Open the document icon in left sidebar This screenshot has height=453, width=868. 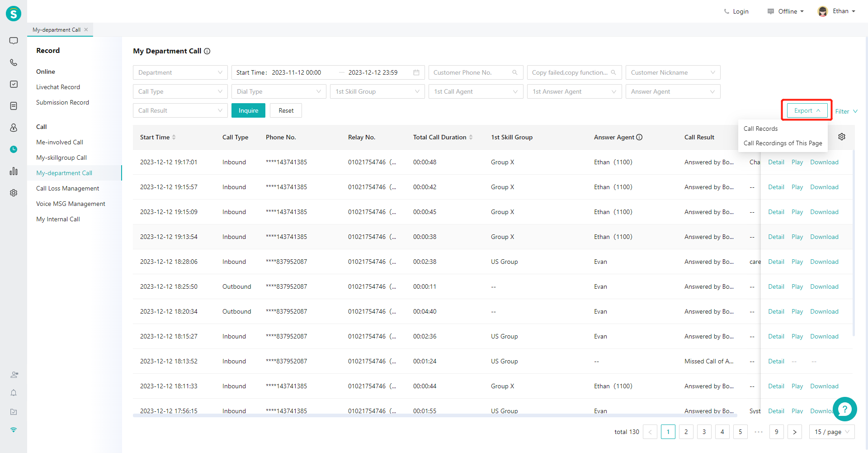(x=14, y=106)
